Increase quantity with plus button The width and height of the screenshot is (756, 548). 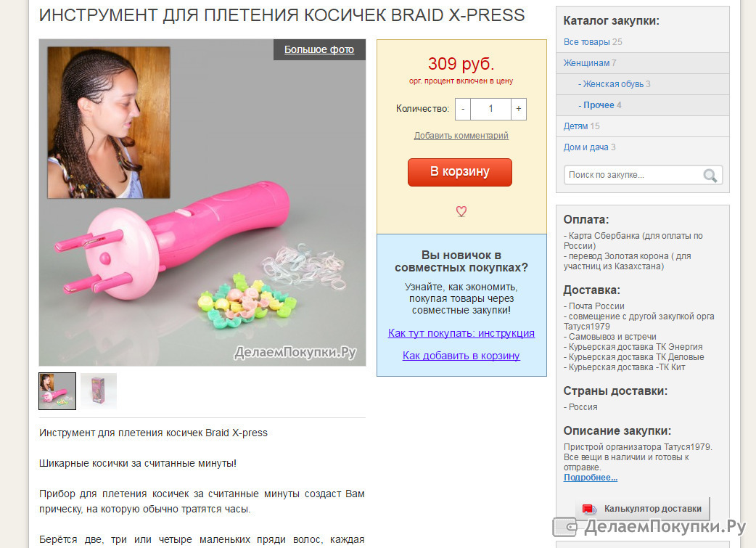click(x=519, y=109)
